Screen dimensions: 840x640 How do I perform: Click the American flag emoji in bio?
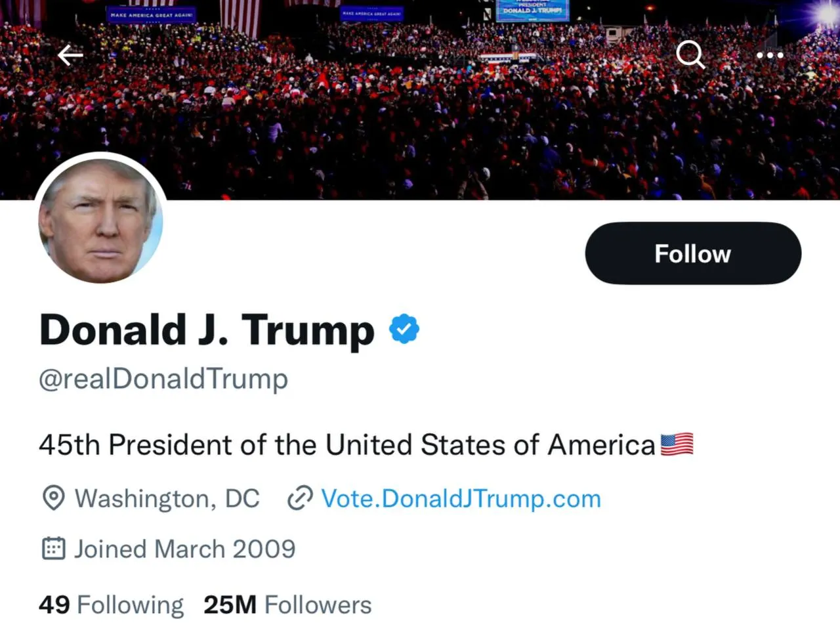677,444
